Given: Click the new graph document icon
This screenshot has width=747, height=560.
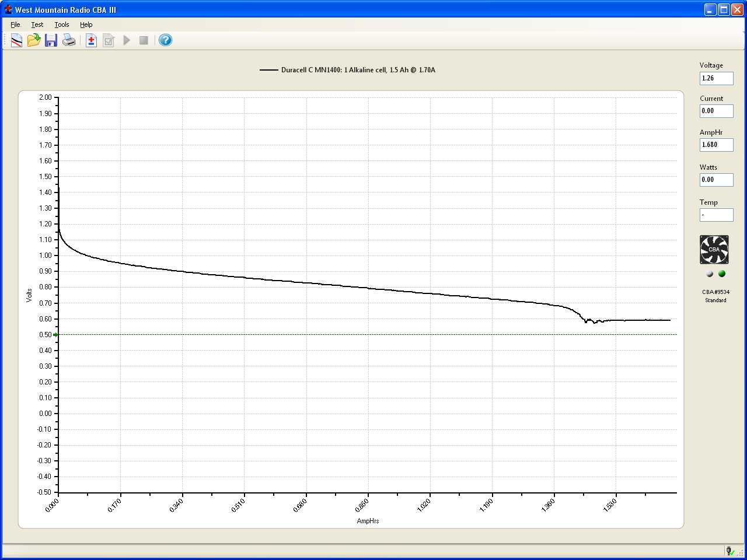Looking at the screenshot, I should (16, 40).
